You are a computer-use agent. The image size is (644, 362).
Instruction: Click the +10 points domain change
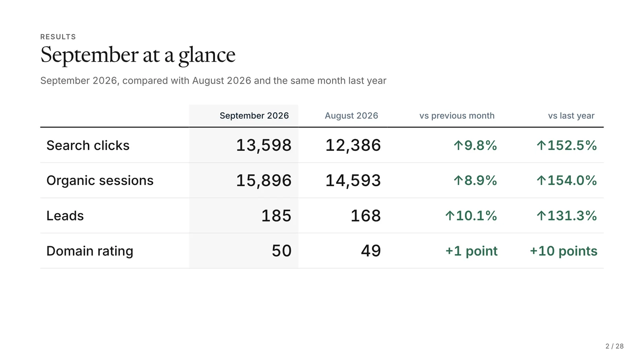563,251
